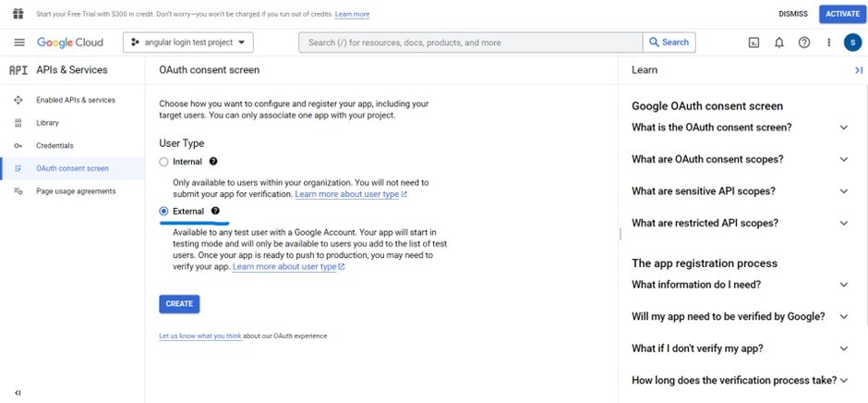This screenshot has width=868, height=403.
Task: Click the resource search input field
Action: coord(470,43)
